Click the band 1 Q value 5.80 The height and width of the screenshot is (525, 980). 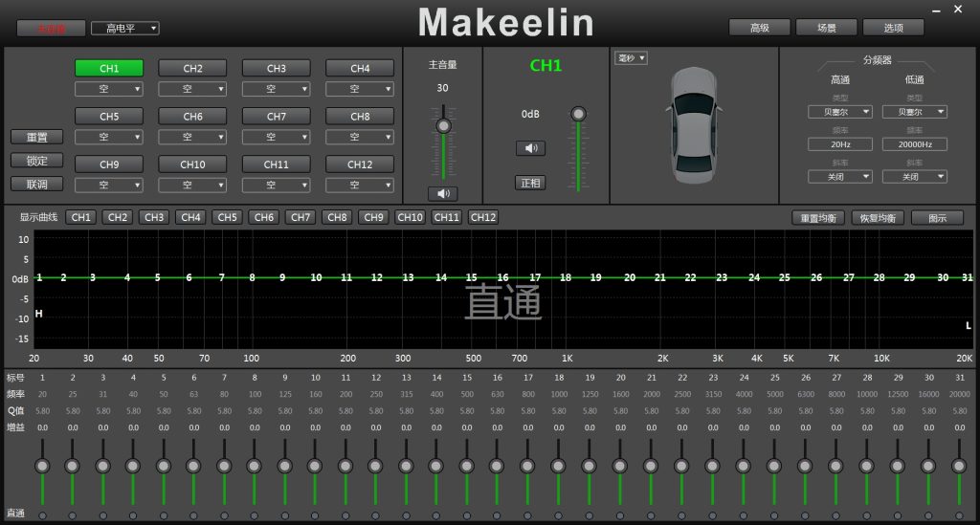tap(42, 411)
